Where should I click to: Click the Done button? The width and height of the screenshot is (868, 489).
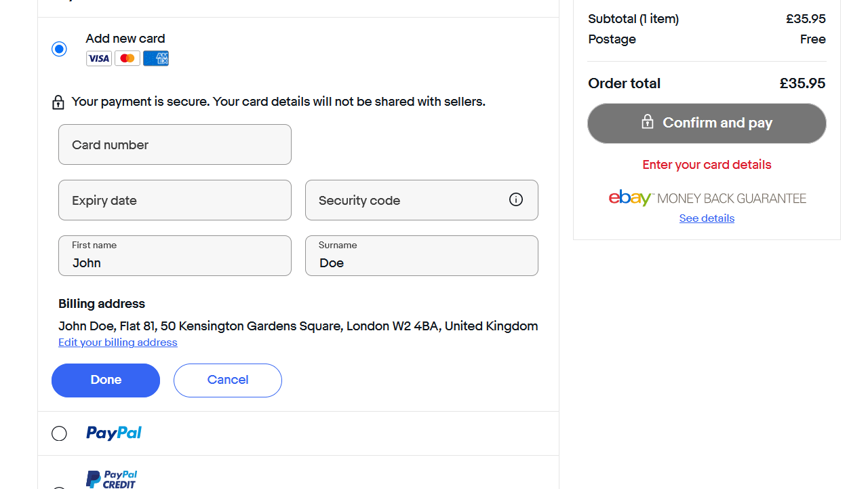106,380
